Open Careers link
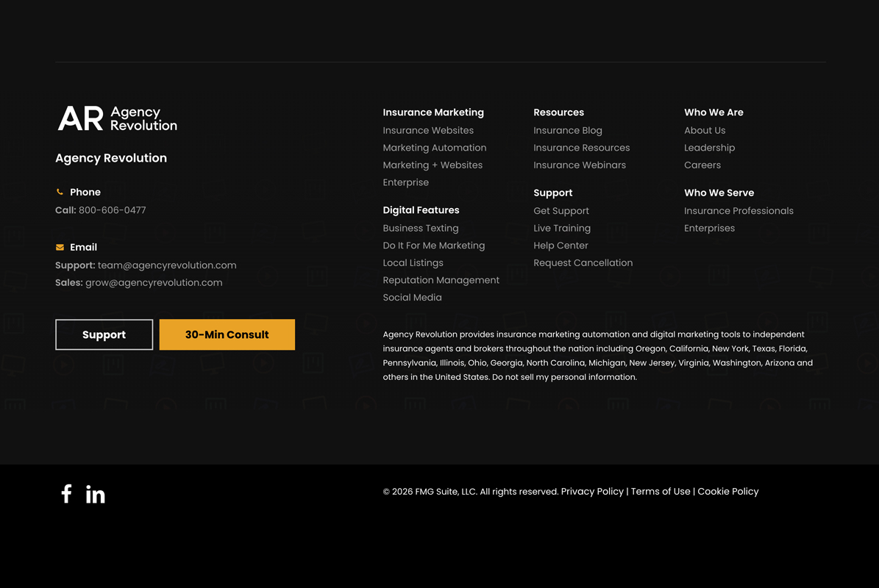This screenshot has height=588, width=879. coord(702,165)
